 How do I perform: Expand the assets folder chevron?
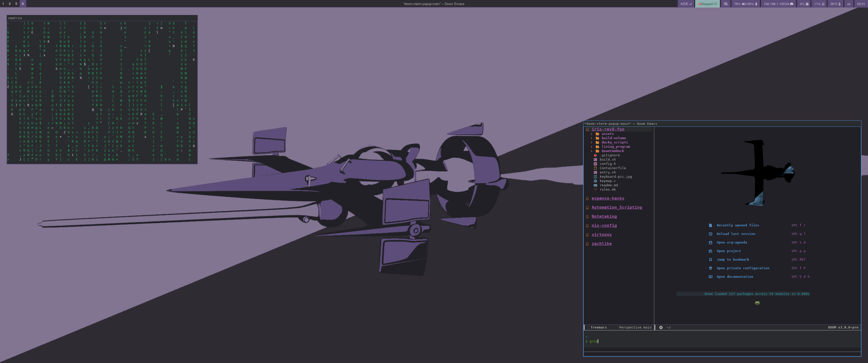(x=591, y=134)
